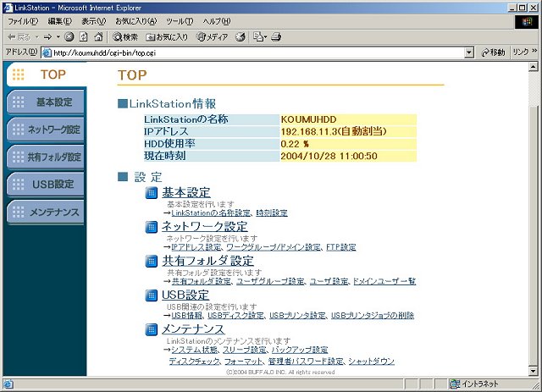Open the ファイル(F) menu
The width and height of the screenshot is (542, 392).
click(23, 21)
